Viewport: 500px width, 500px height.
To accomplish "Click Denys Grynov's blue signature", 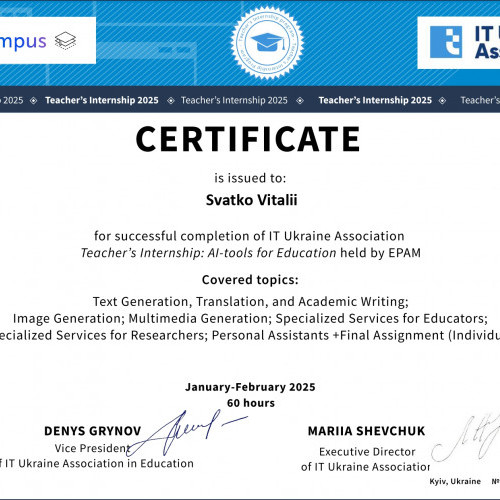I will 188,433.
